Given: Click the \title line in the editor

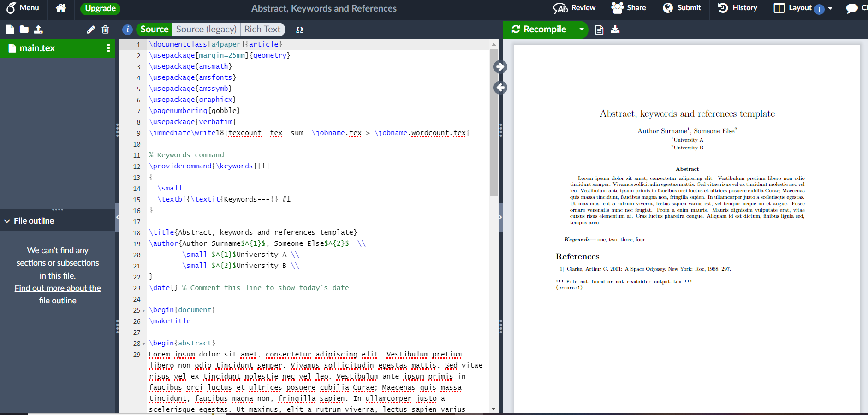Looking at the screenshot, I should pyautogui.click(x=253, y=232).
